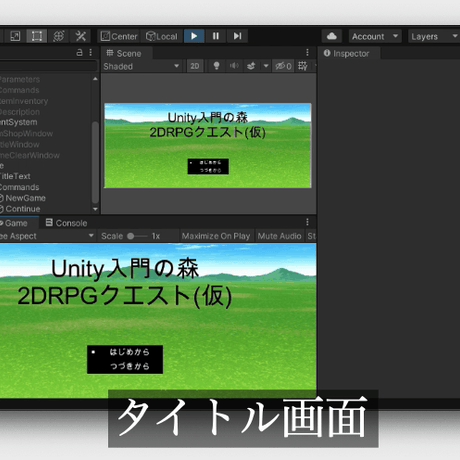
Task: Select the Scale tool in toolbar
Action: (x=15, y=36)
